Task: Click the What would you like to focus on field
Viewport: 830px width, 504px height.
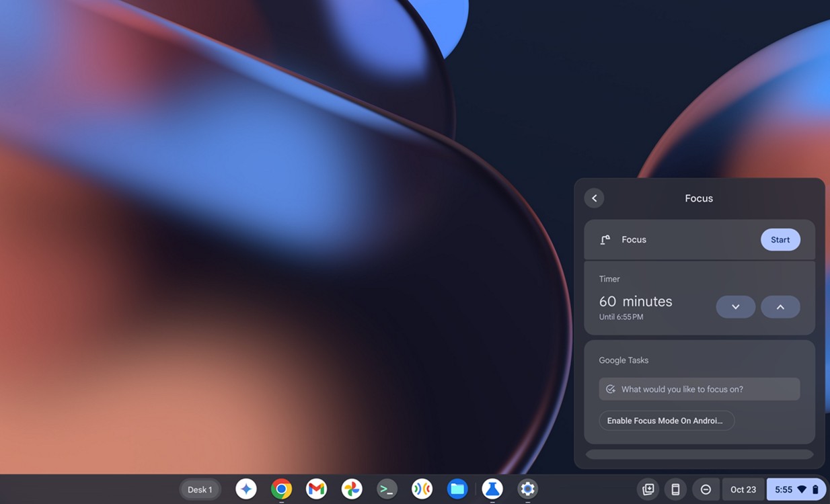Action: 699,388
